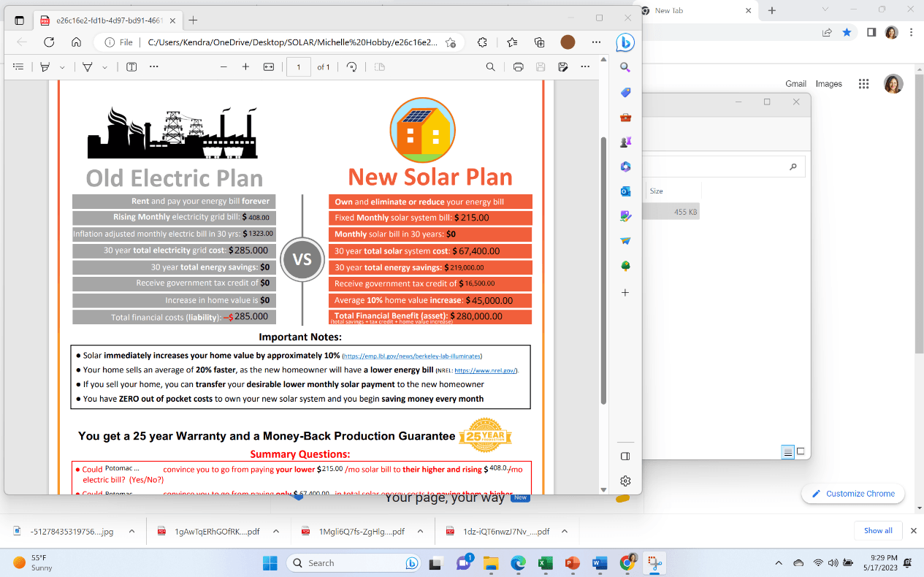The width and height of the screenshot is (924, 577).
Task: Open the Gmail link
Action: click(x=795, y=84)
